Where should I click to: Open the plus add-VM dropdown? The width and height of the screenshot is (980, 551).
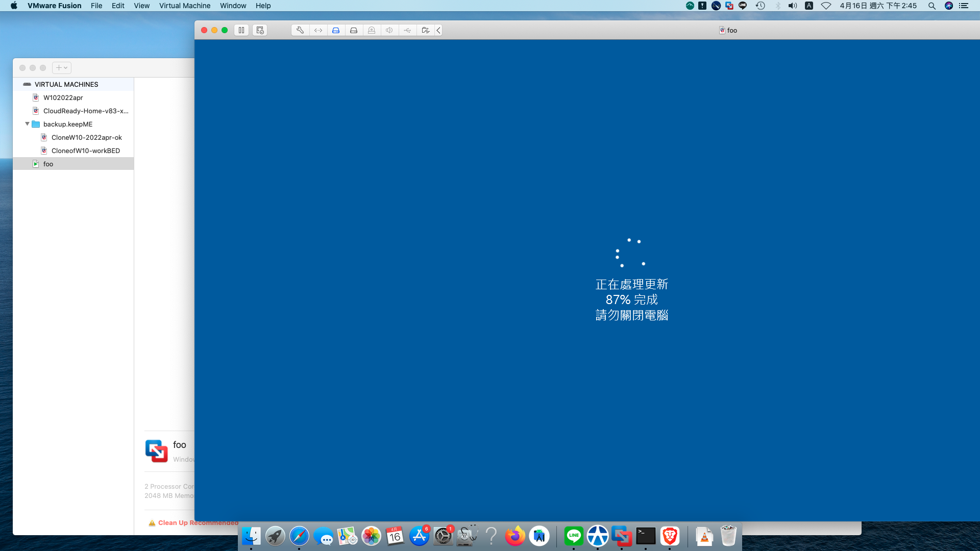click(x=62, y=67)
